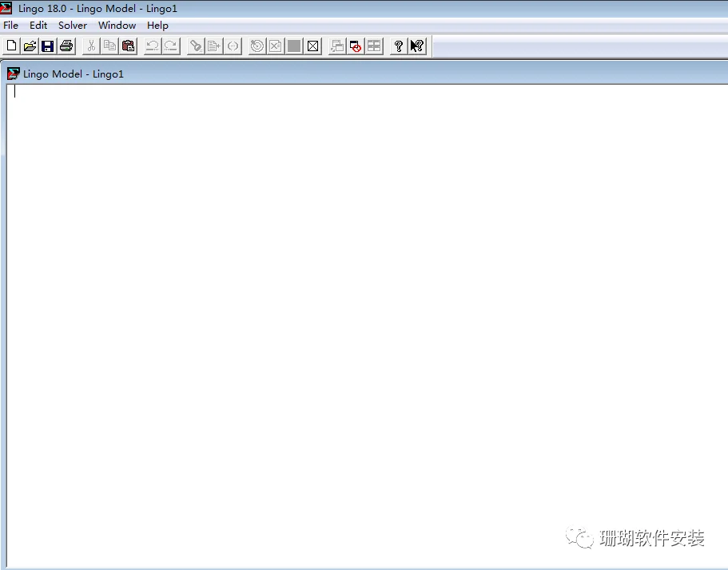
Task: Tile windows using the grid icon
Action: [x=374, y=46]
